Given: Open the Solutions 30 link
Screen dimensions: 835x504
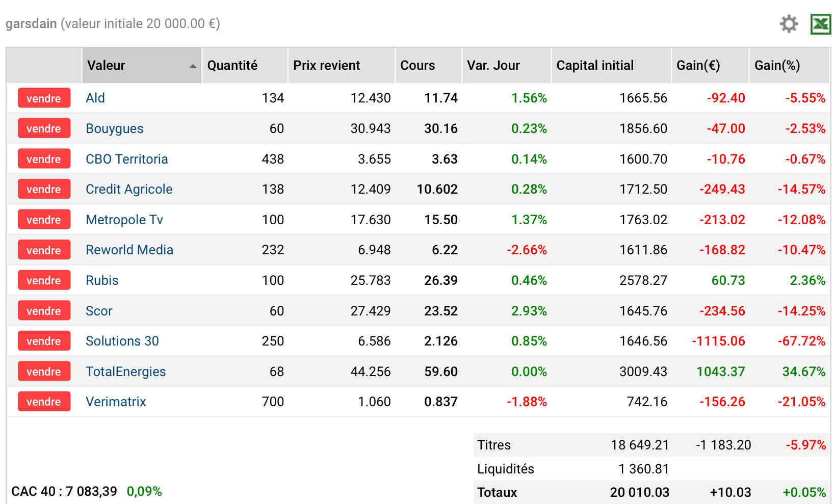Looking at the screenshot, I should coord(122,341).
